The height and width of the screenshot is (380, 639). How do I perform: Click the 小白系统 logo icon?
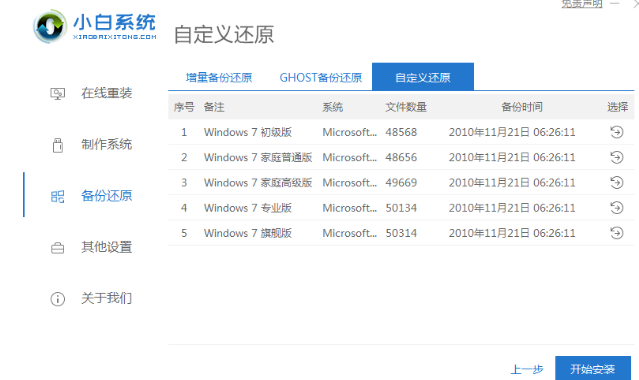50,27
